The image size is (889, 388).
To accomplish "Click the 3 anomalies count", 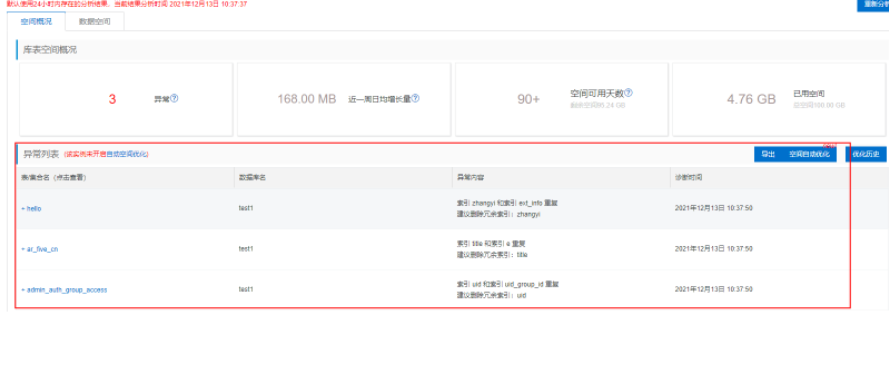I will tap(112, 99).
